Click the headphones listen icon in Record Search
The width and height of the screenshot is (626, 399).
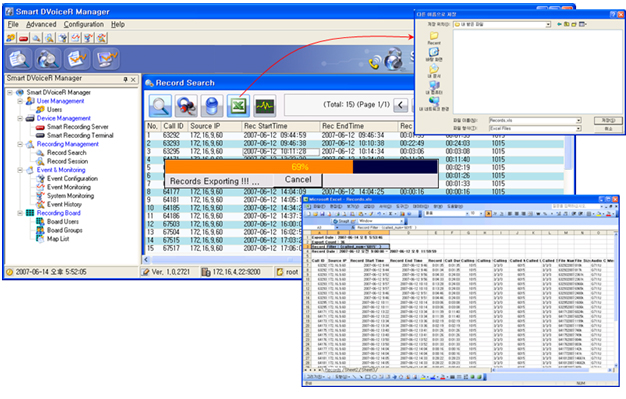click(x=186, y=106)
